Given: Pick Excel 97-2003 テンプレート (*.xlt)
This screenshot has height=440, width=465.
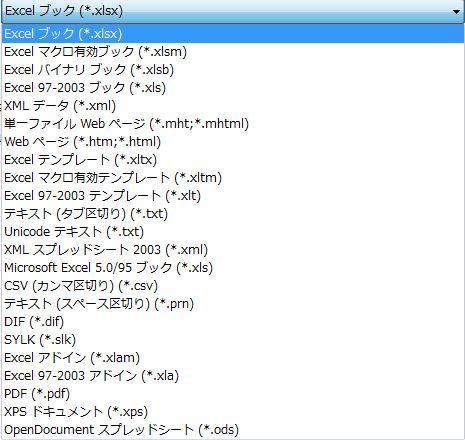Looking at the screenshot, I should (x=233, y=196).
